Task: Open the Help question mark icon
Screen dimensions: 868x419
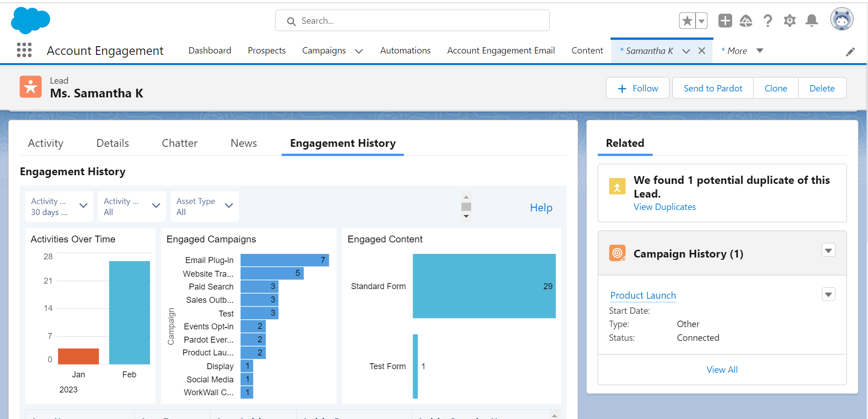Action: point(768,21)
